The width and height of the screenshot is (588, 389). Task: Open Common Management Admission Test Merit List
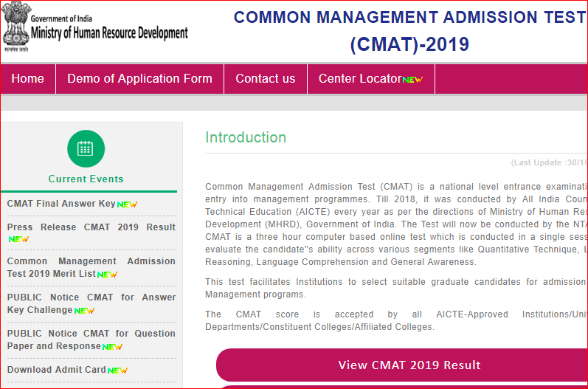coord(91,267)
